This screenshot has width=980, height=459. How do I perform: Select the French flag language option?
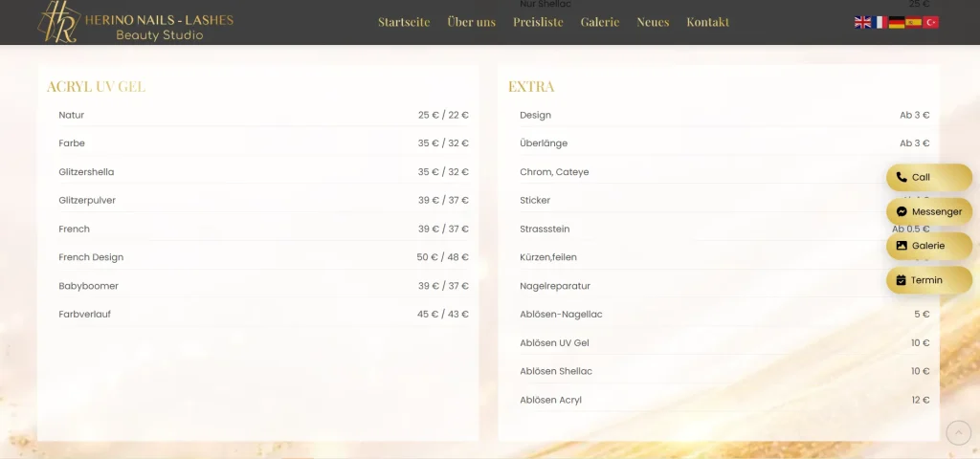point(879,22)
